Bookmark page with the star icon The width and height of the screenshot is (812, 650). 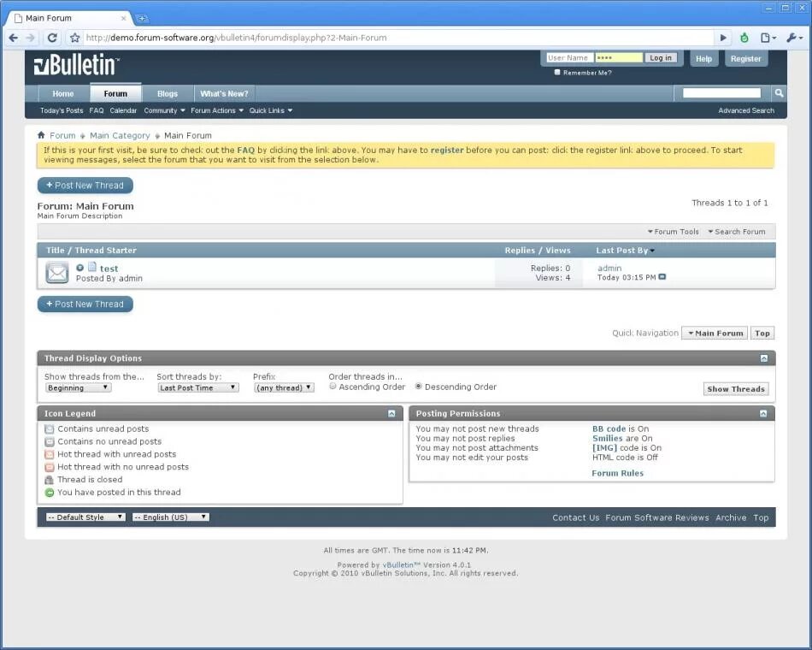pos(75,38)
